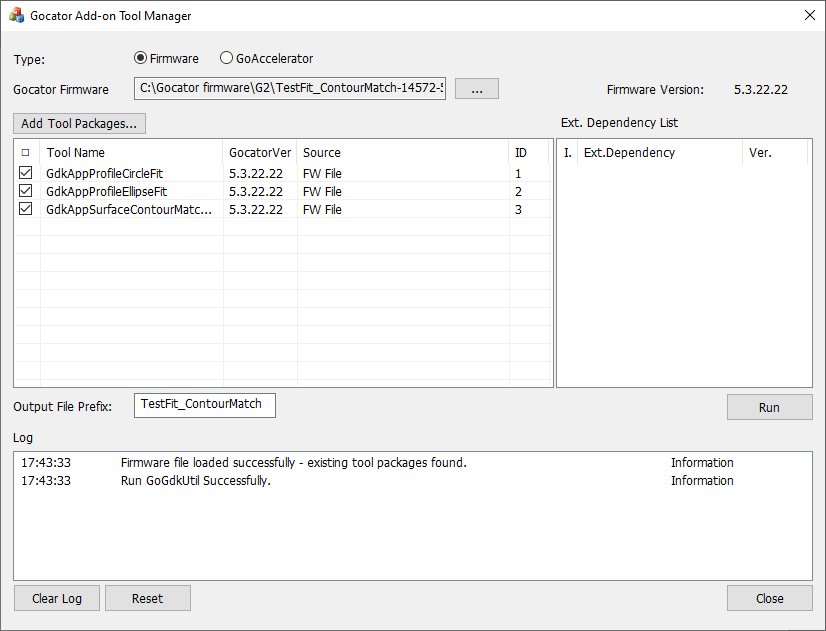Click version cell in GdkAppProfileEllipseFit row

point(255,191)
